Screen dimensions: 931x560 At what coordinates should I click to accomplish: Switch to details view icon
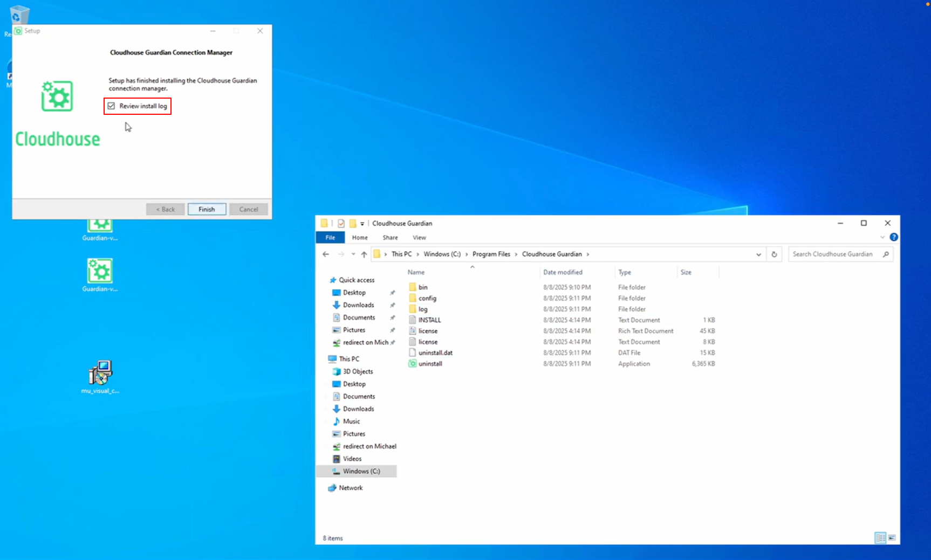[880, 538]
